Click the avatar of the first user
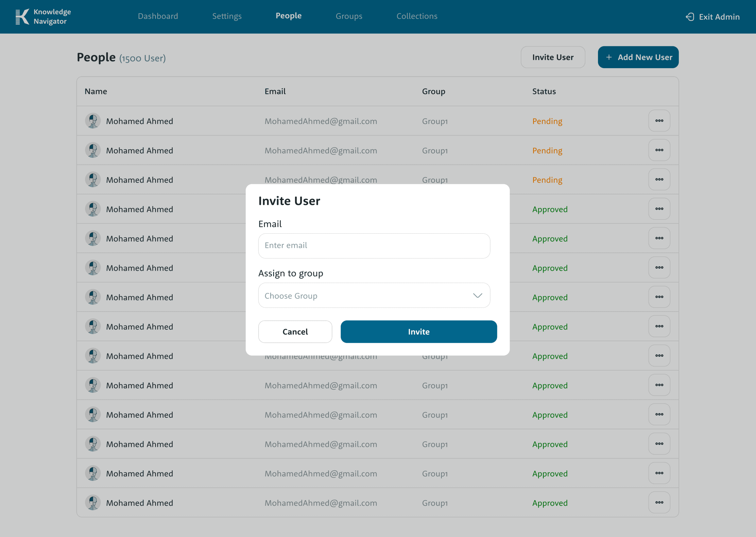 click(x=93, y=121)
